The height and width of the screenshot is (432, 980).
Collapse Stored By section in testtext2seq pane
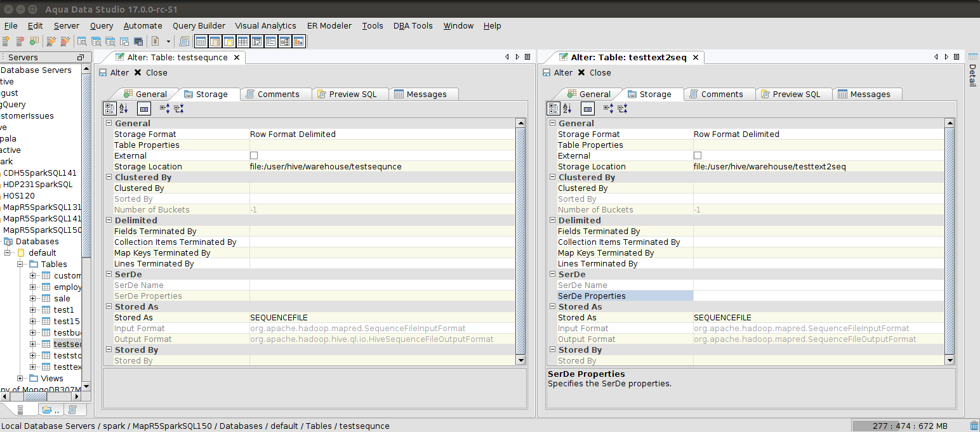(552, 350)
